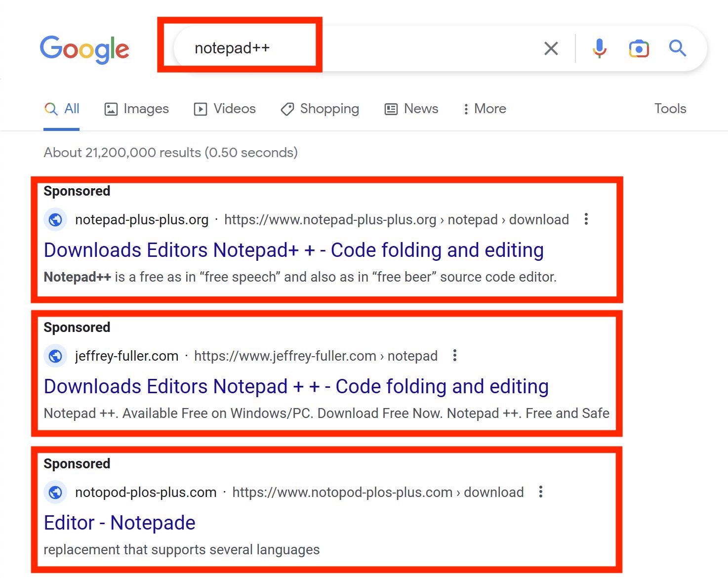Open the three-dot menu for notopod-plos-plus.com ad
This screenshot has width=728, height=578.
[x=541, y=492]
